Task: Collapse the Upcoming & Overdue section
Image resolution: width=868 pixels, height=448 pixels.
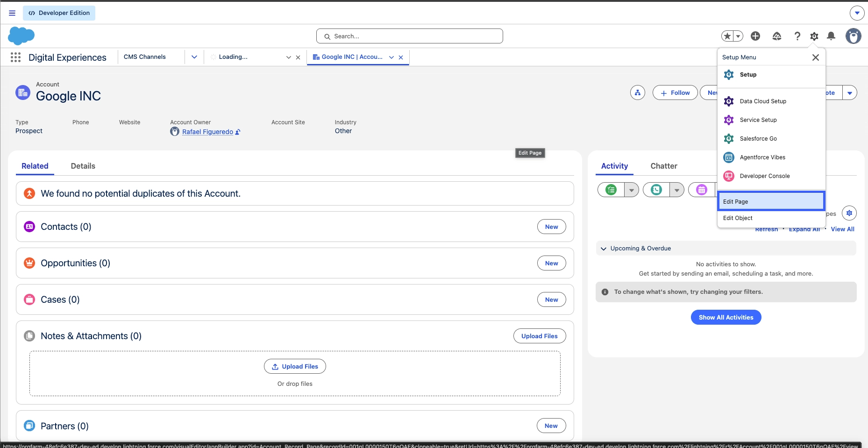Action: 604,249
